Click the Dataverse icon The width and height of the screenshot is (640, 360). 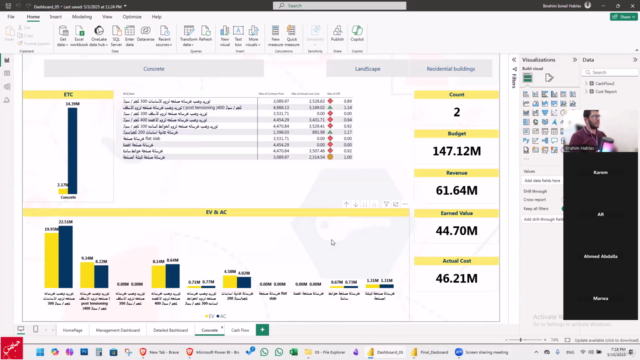(x=146, y=33)
